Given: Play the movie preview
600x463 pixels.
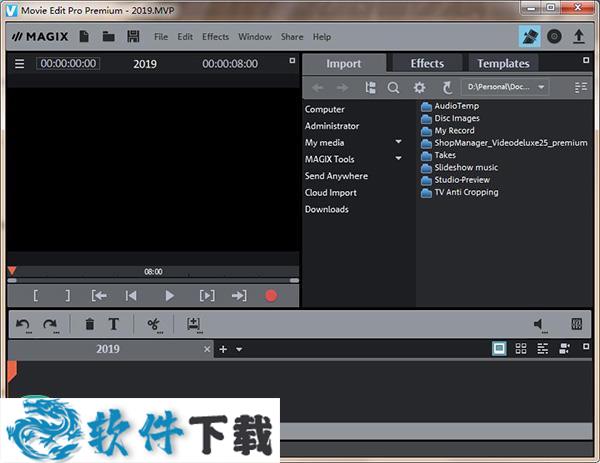Looking at the screenshot, I should pos(170,296).
